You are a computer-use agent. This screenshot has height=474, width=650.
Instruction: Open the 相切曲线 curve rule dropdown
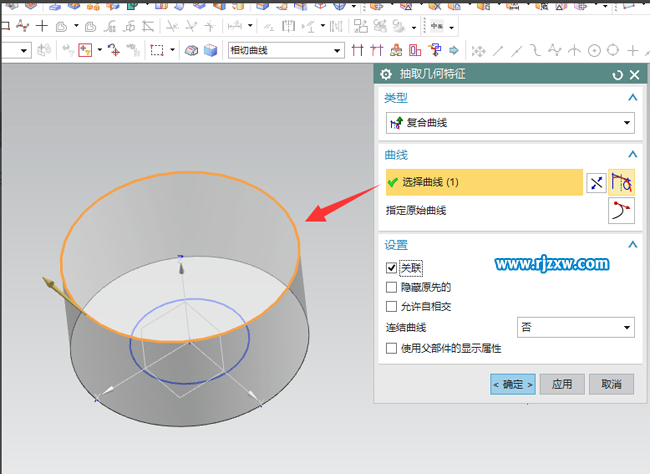point(285,50)
